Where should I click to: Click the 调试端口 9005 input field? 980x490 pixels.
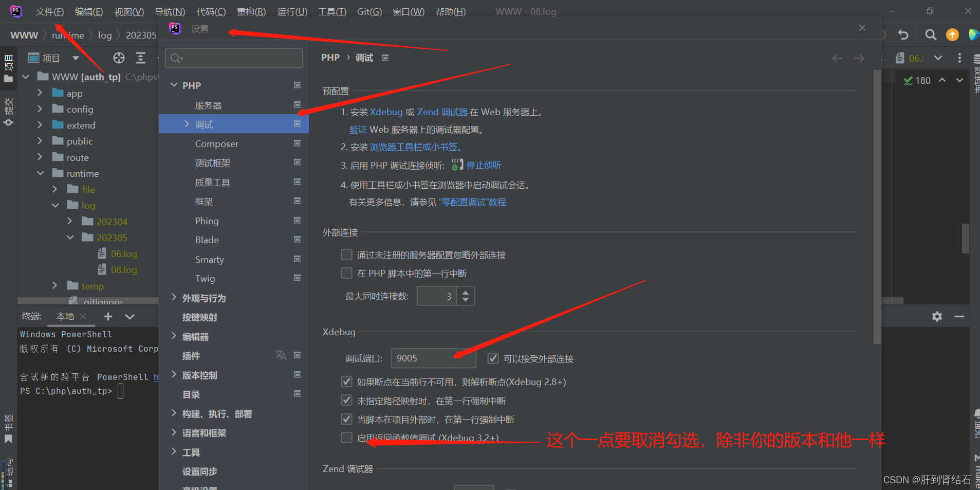433,358
